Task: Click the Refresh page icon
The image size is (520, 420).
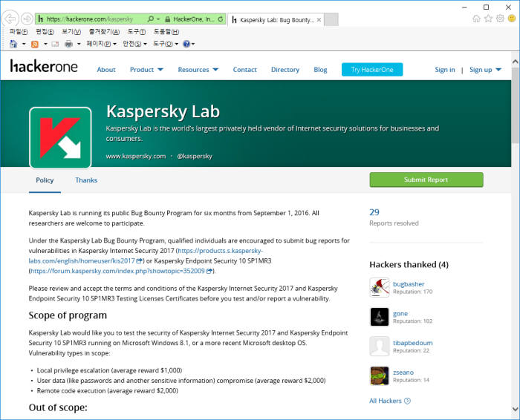Action: coord(221,19)
